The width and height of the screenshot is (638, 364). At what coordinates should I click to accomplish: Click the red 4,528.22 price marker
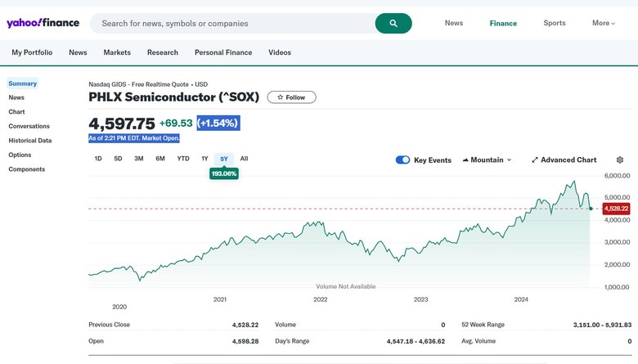pyautogui.click(x=616, y=209)
